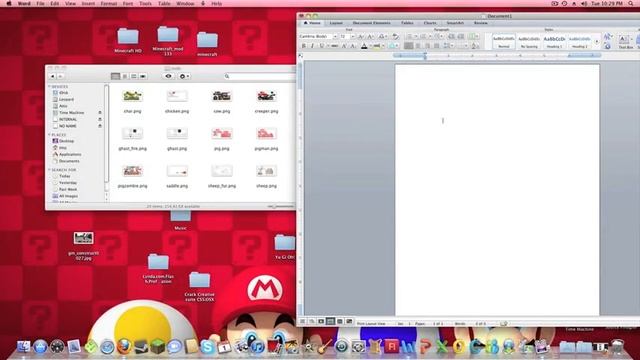Toggle superscript formatting in Word ribbon
The image size is (640, 360).
tap(344, 46)
